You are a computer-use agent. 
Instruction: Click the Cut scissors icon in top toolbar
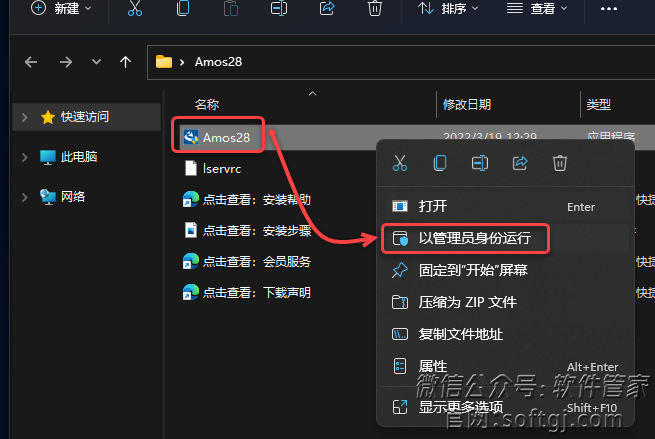coord(135,8)
